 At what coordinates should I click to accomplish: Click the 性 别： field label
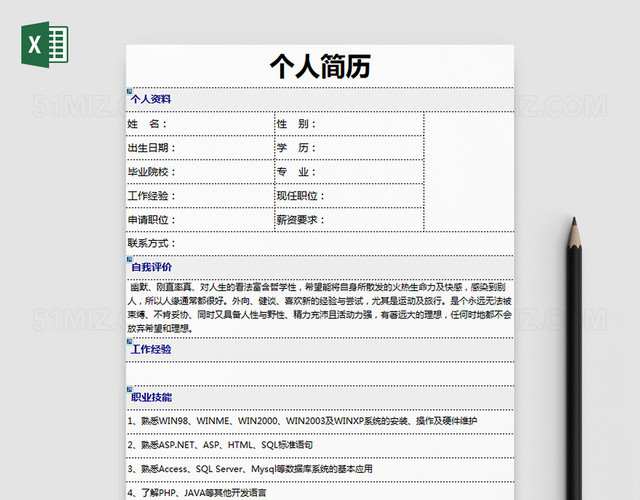point(296,124)
